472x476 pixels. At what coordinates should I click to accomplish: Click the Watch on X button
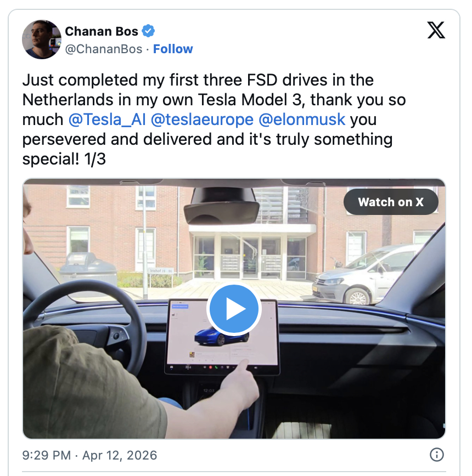coord(391,202)
